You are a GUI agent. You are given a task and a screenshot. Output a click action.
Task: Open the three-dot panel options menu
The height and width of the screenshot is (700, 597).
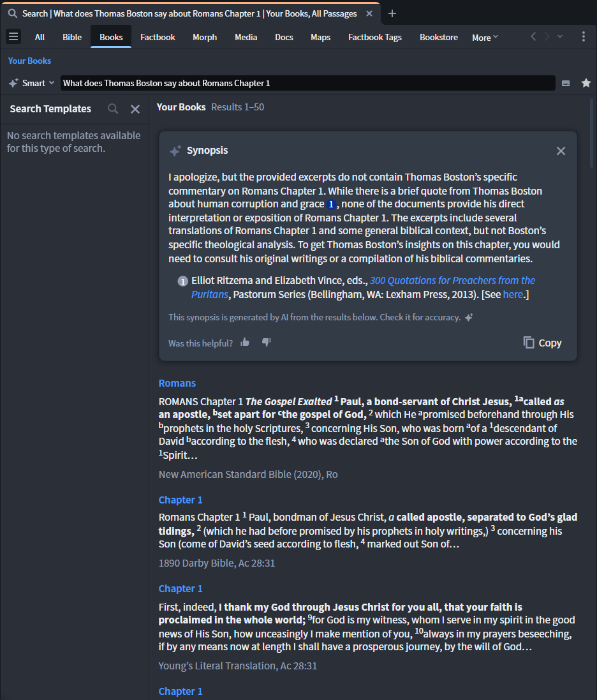pyautogui.click(x=584, y=36)
